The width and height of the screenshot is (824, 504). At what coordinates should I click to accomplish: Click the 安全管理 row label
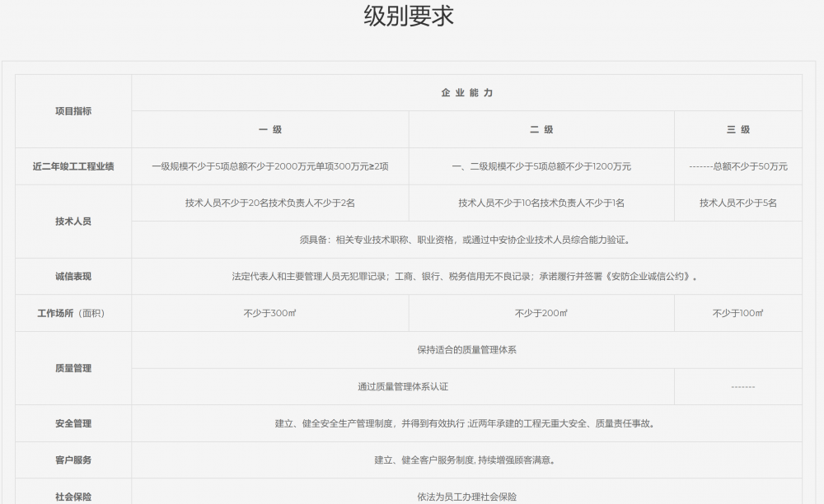(x=73, y=423)
